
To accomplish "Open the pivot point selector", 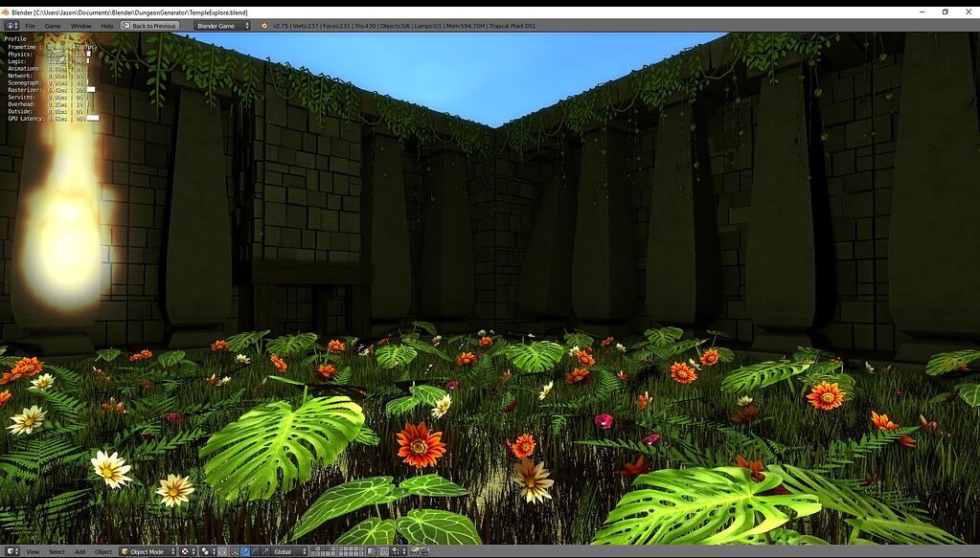I will tap(209, 551).
